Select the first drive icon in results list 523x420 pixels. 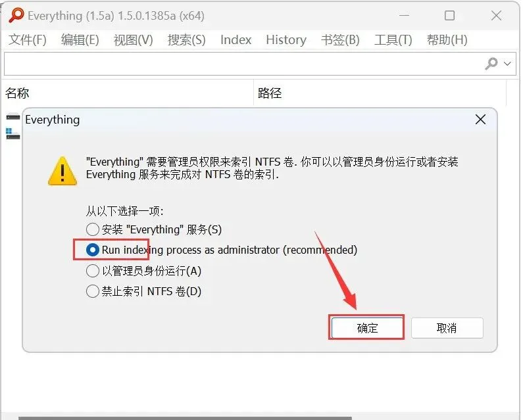click(13, 117)
